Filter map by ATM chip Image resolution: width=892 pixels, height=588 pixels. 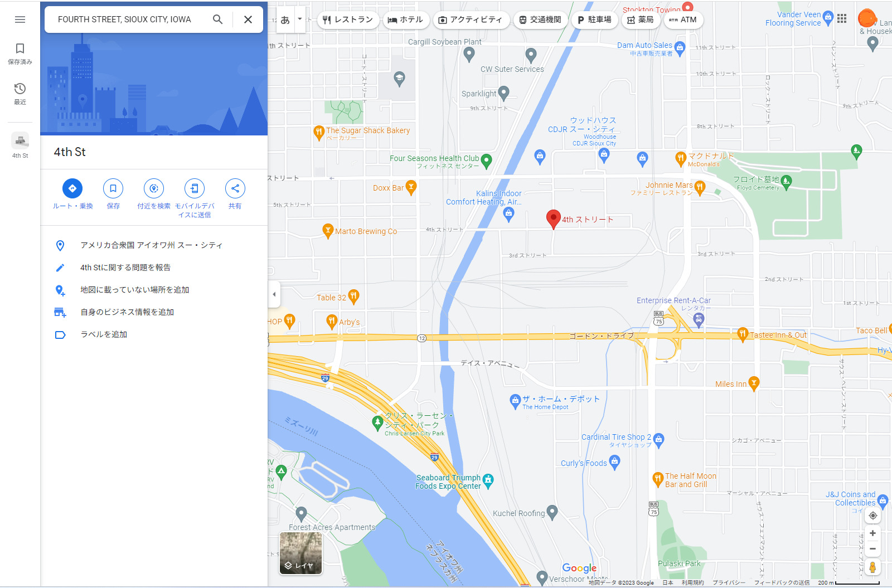(683, 20)
